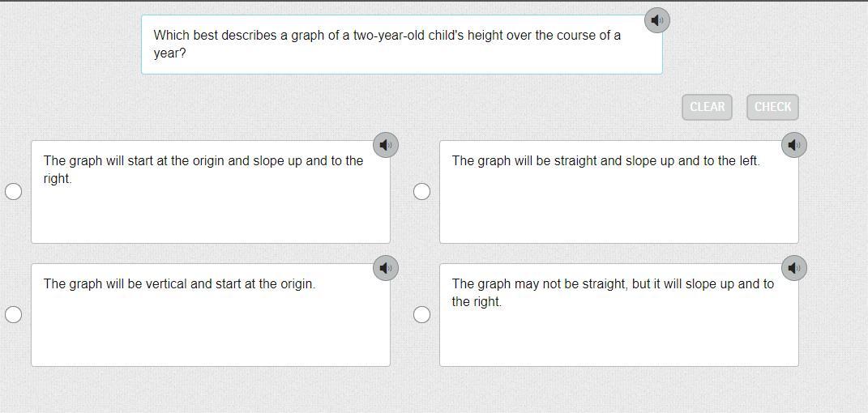The height and width of the screenshot is (413, 868).
Task: Play audio for 'vertical and start at origin' answer
Action: 386,268
